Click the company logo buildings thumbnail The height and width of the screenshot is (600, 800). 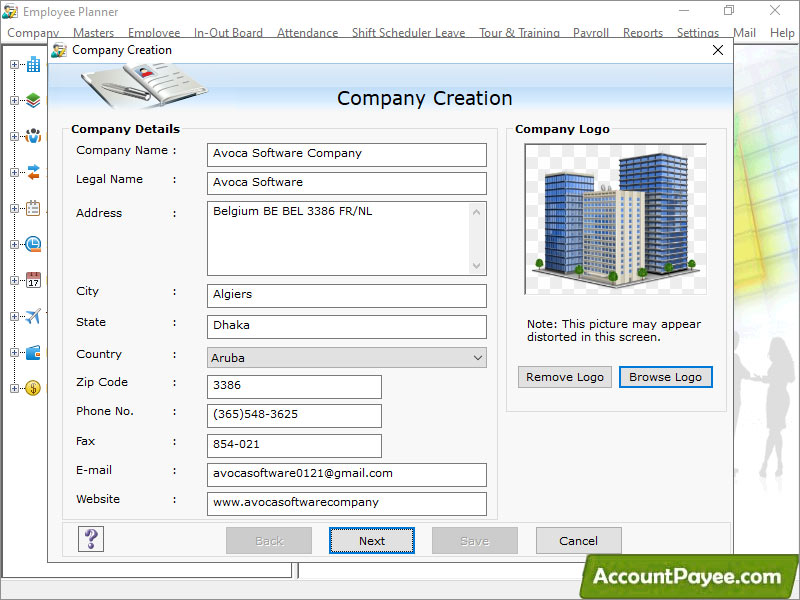(x=615, y=219)
